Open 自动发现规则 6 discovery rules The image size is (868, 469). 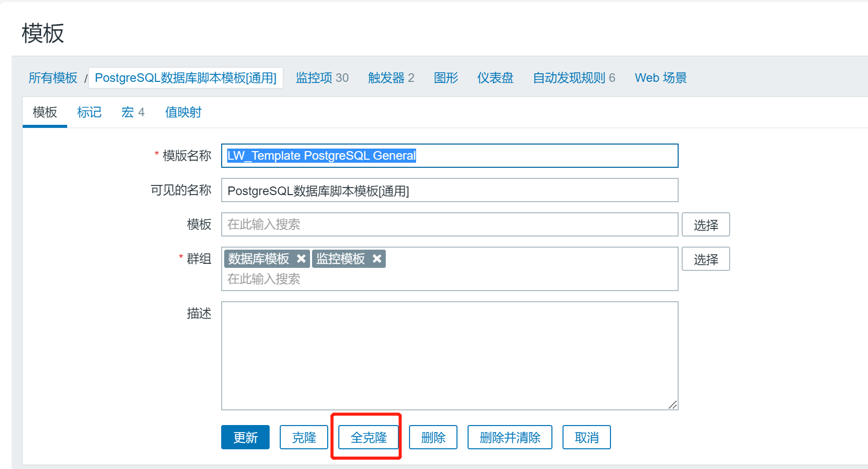coord(574,78)
